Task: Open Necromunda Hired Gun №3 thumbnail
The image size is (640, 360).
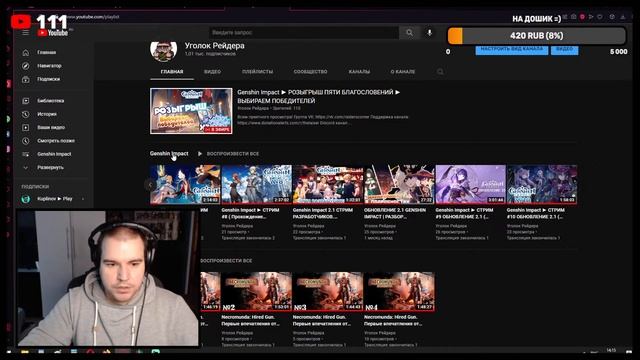Action: 328,291
